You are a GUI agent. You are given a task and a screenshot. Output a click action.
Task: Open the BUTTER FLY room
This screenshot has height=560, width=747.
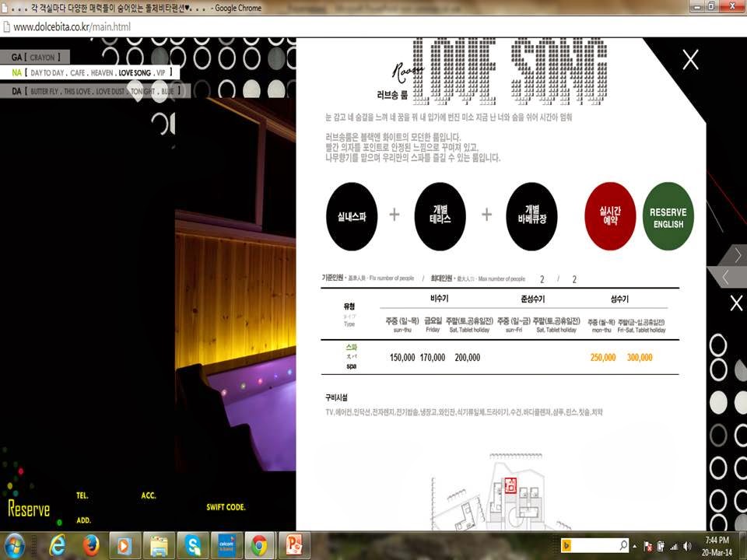coord(44,91)
